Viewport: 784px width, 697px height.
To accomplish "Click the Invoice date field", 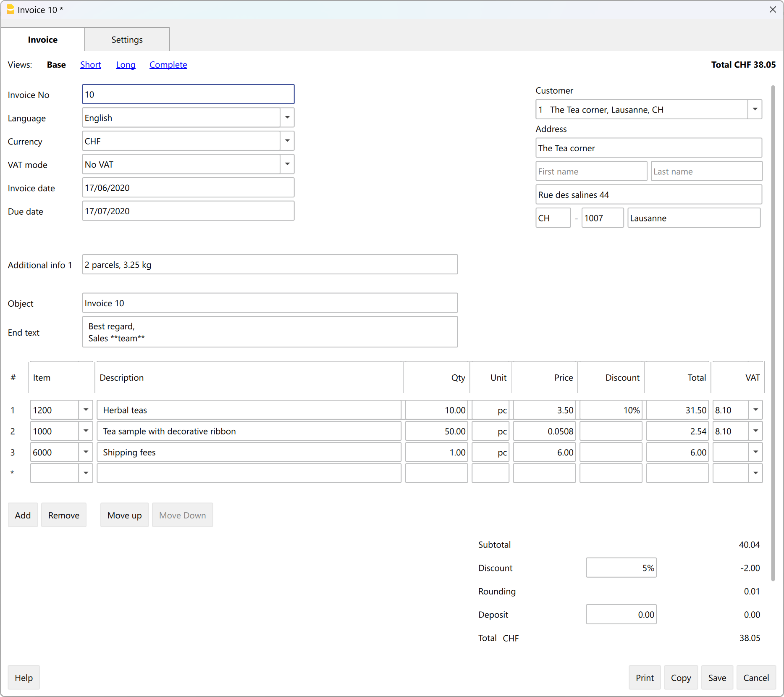I will 188,188.
